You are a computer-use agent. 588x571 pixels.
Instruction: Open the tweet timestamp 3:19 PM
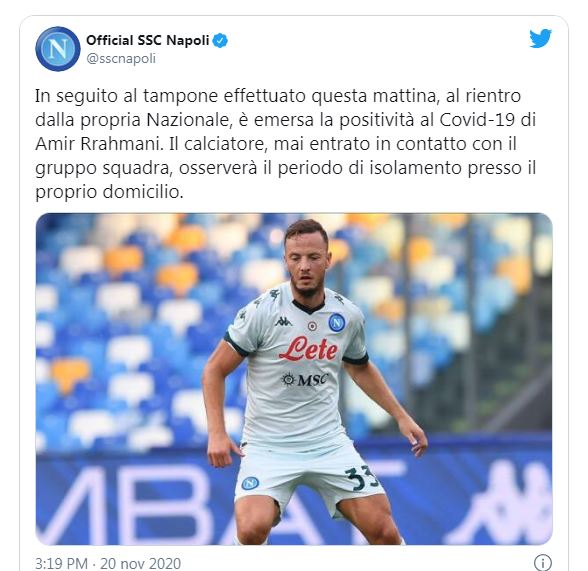(61, 564)
